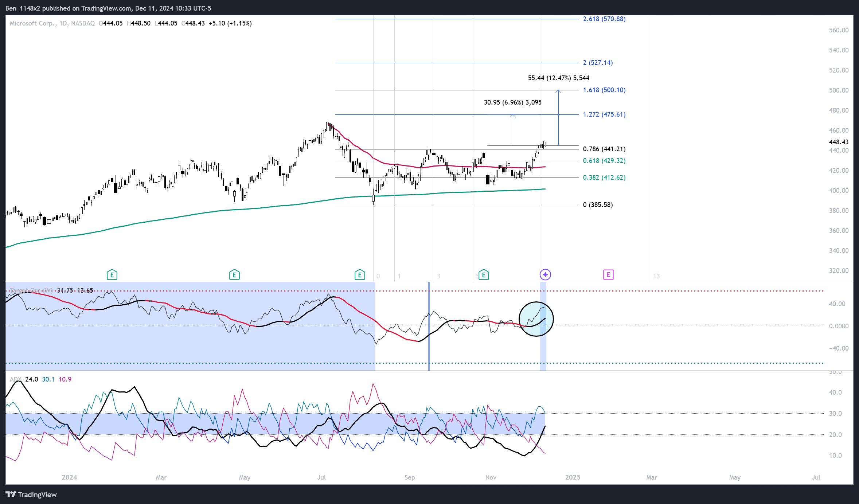Viewport: 859px width, 504px height.
Task: Click the Fibonacci time zone label 3
Action: (438, 276)
